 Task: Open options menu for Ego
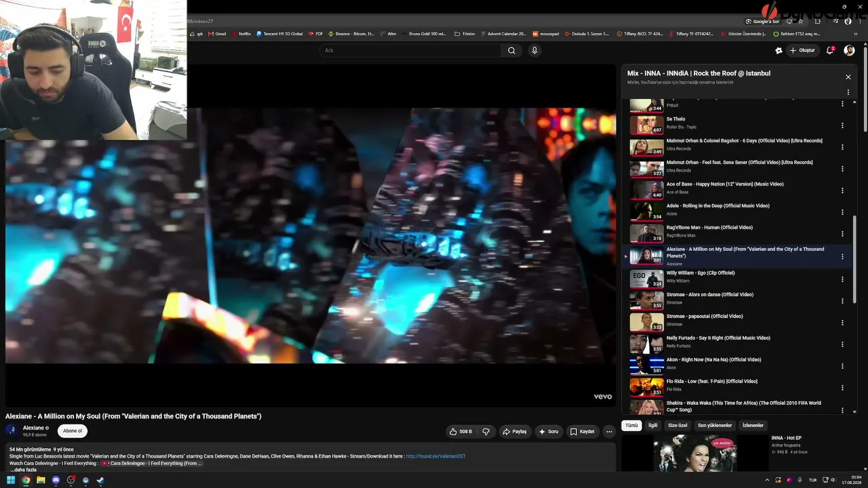(x=842, y=279)
